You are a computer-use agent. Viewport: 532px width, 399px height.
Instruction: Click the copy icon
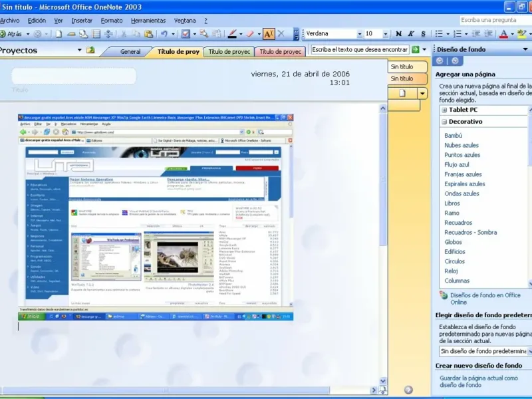coord(136,34)
